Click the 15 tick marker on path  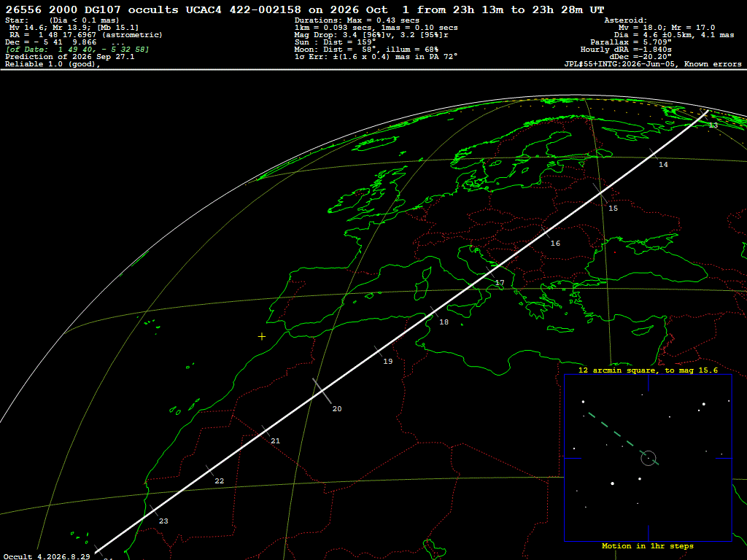click(600, 193)
